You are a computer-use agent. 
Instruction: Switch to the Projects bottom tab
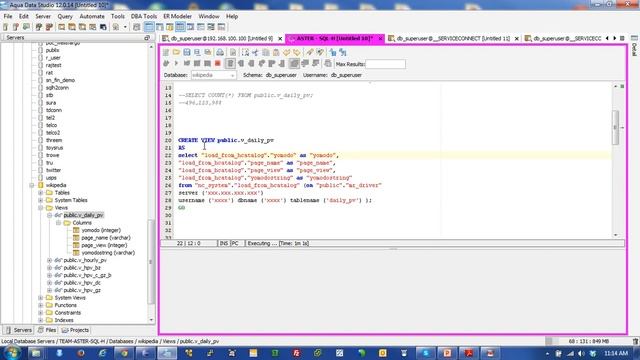click(x=75, y=330)
